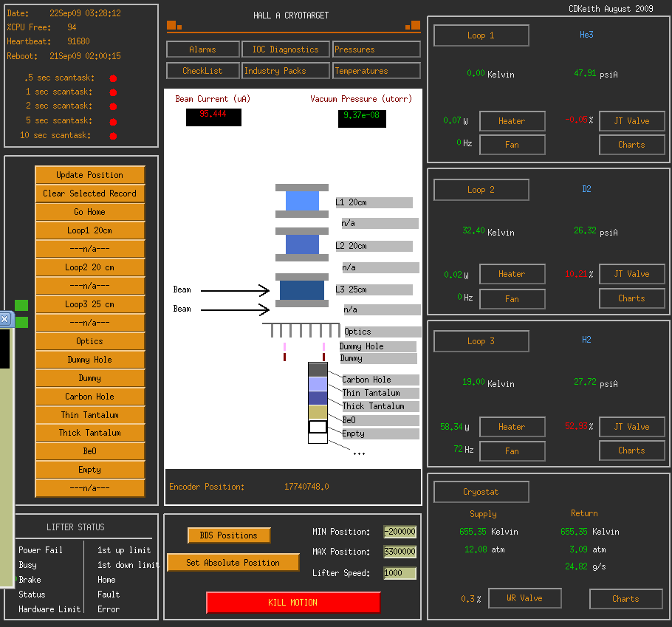Screen dimensions: 672x627
Task: Open IOC Diagnostics screen
Action: tap(286, 49)
